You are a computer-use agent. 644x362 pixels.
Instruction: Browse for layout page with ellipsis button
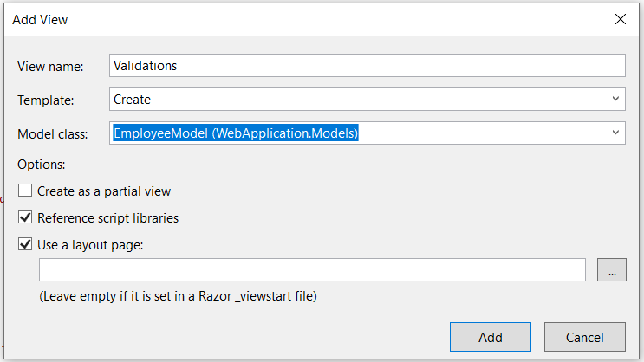(x=612, y=269)
